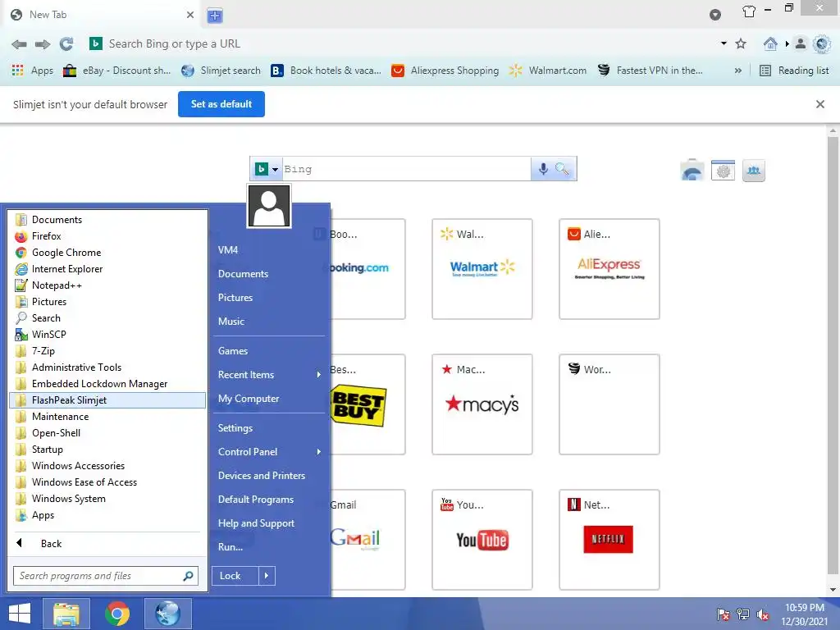Open Aliexpress Shopping bookmark

click(445, 71)
